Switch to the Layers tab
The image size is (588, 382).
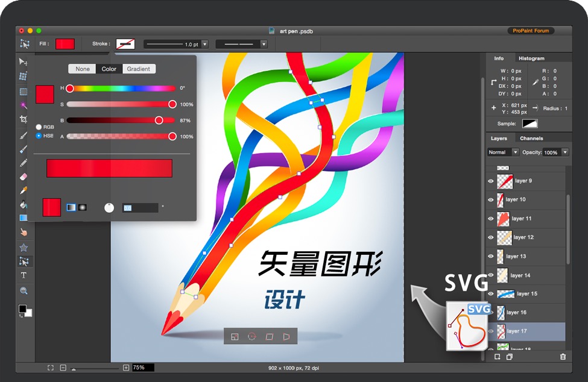[499, 139]
